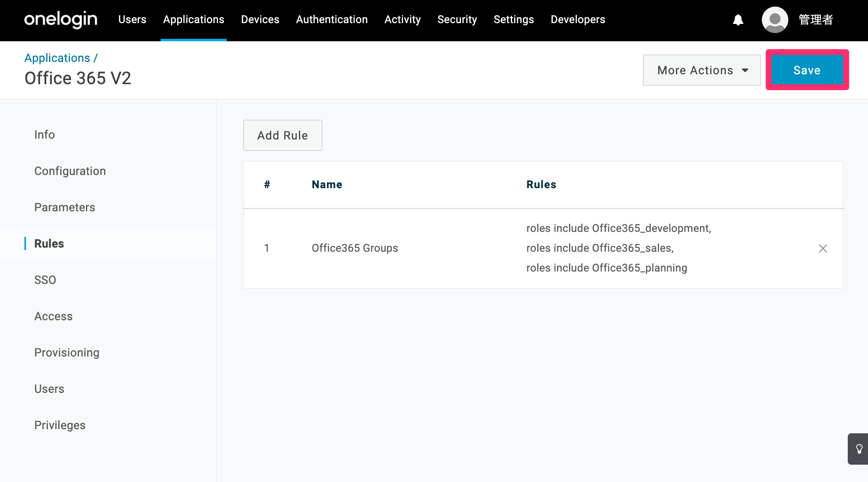This screenshot has height=482, width=868.
Task: Open the lightbulb help widget
Action: pos(859,449)
